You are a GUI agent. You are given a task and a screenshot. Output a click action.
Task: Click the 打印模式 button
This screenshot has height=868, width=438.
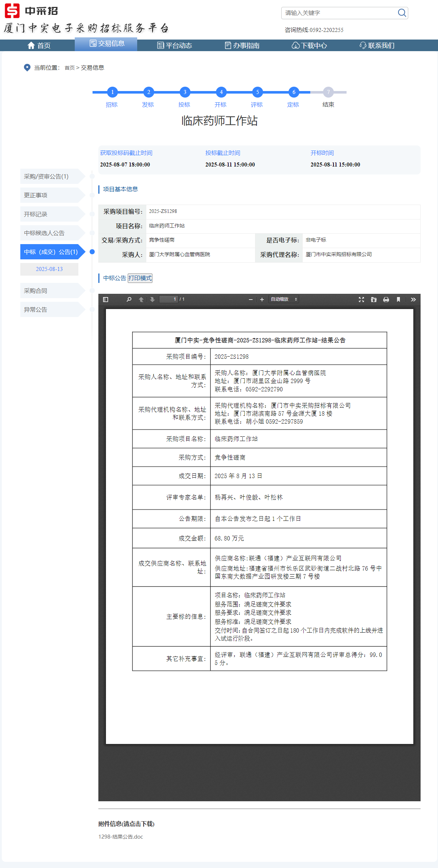click(x=140, y=278)
